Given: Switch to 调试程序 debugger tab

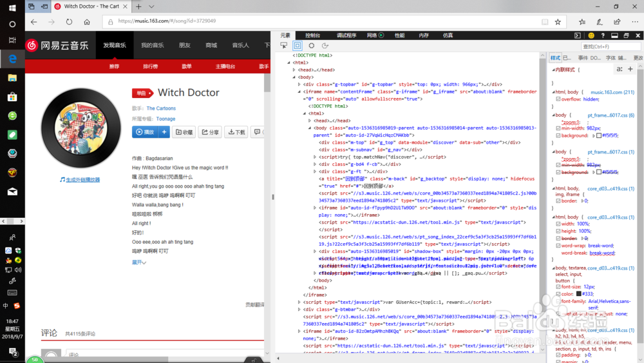Looking at the screenshot, I should click(x=346, y=35).
